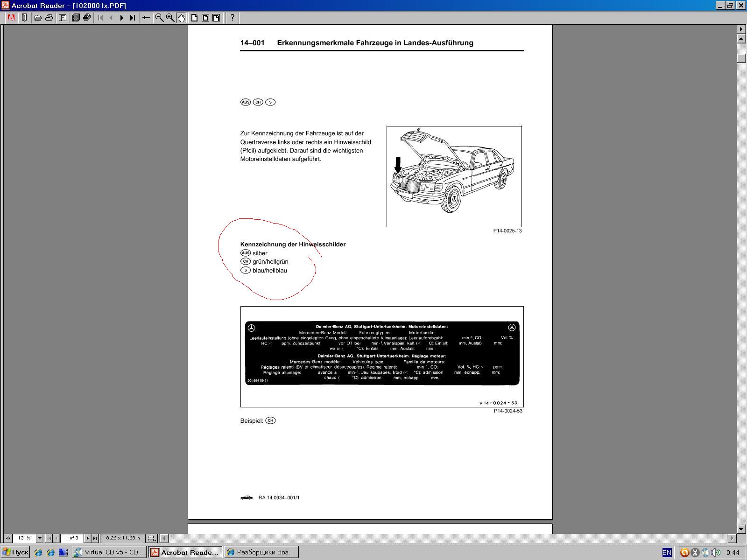747x560 pixels.
Task: Launch second Internet Explorer quick launch icon
Action: tap(50, 553)
